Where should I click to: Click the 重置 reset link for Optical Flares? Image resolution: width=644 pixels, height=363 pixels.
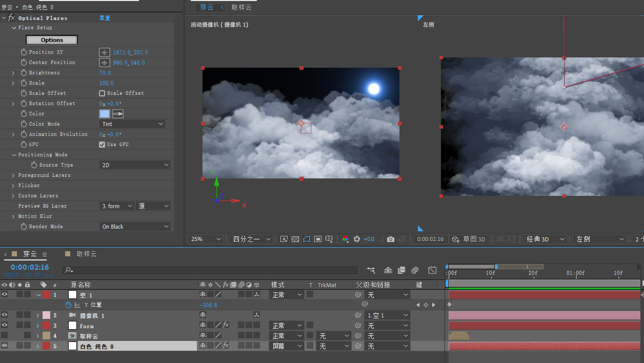(x=105, y=18)
